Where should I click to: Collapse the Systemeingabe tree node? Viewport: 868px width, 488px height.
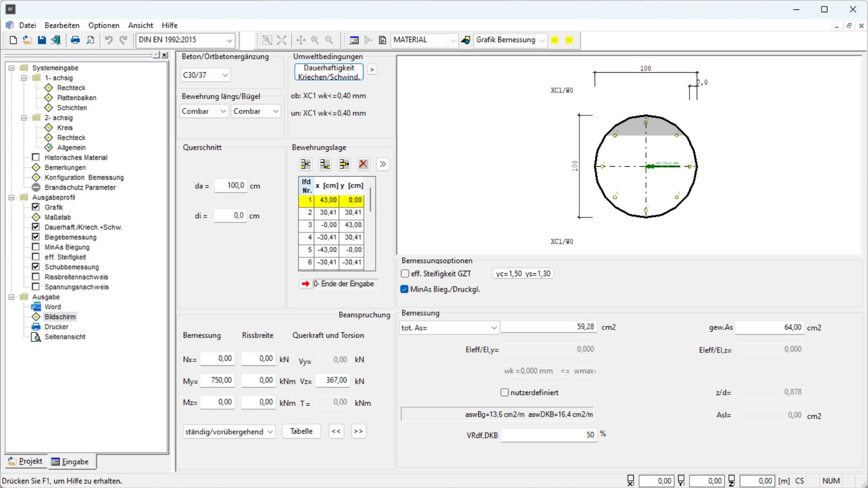tap(12, 68)
